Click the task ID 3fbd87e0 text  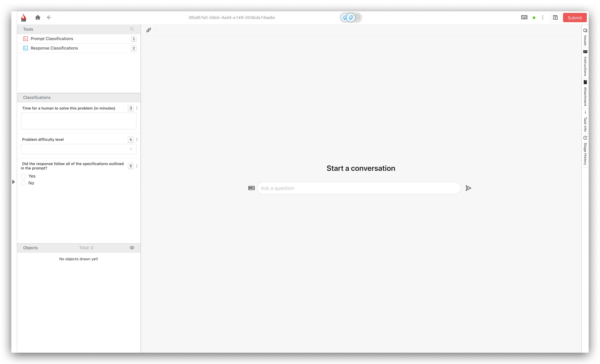coord(231,17)
